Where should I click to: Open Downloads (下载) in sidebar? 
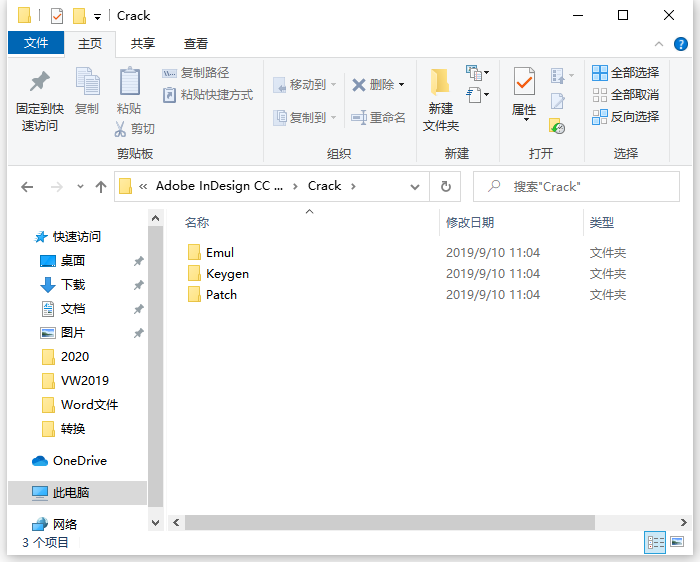pos(62,285)
